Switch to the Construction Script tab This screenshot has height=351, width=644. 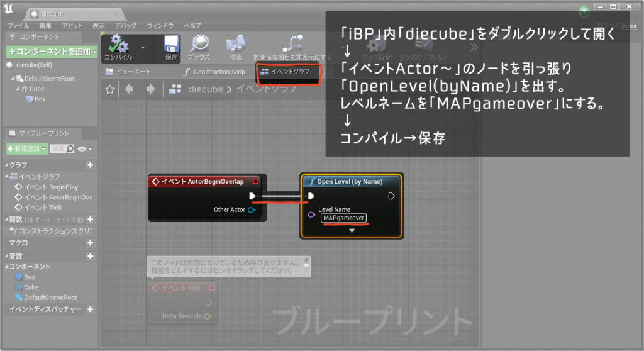pos(215,72)
